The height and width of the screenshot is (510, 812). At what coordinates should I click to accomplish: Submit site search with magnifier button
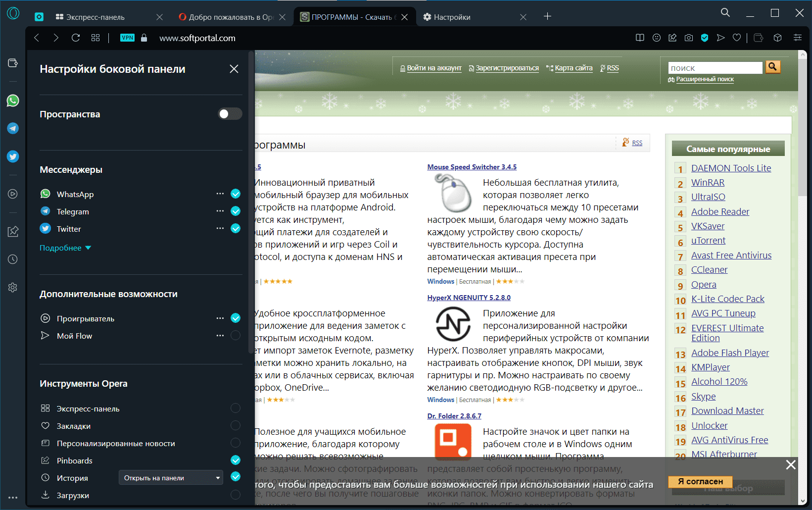[x=773, y=67]
